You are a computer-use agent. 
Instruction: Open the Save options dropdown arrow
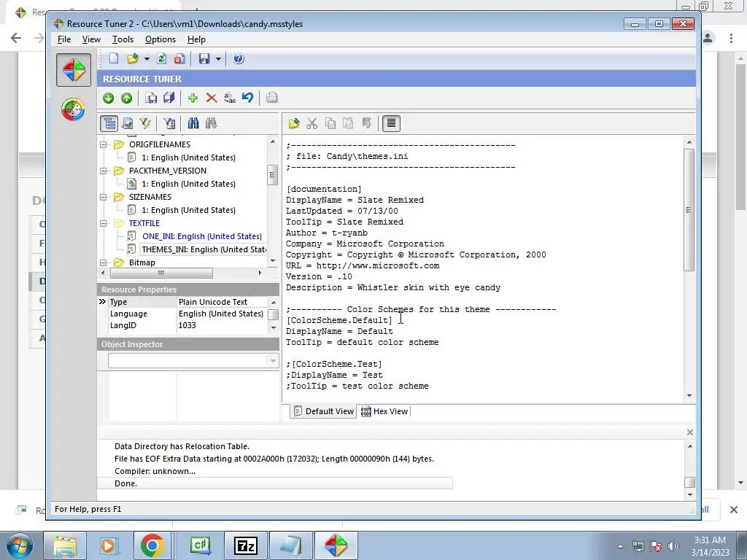pyautogui.click(x=218, y=58)
